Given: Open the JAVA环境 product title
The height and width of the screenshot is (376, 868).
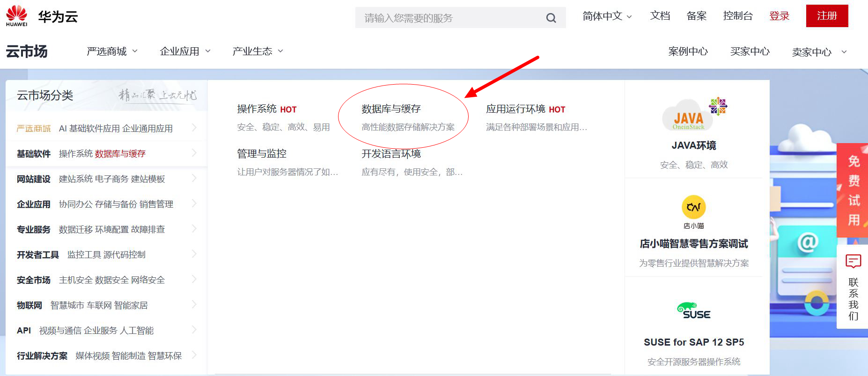Looking at the screenshot, I should point(694,145).
